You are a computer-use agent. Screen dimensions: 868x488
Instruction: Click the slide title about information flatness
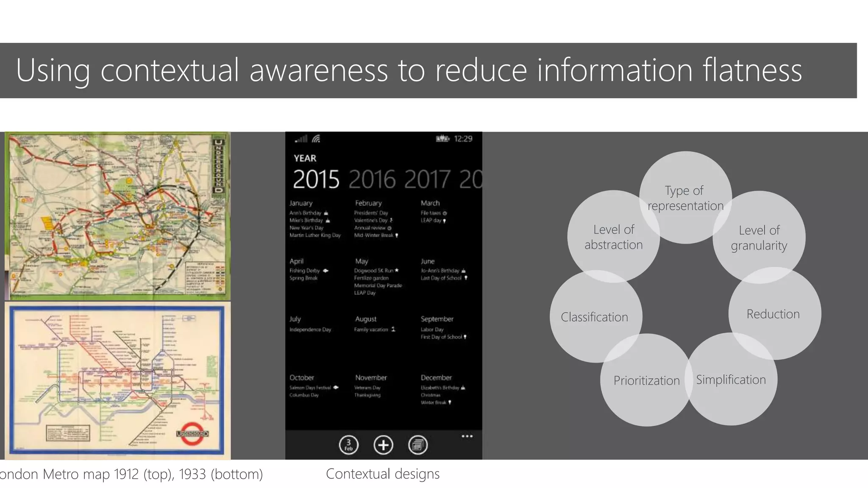(409, 70)
